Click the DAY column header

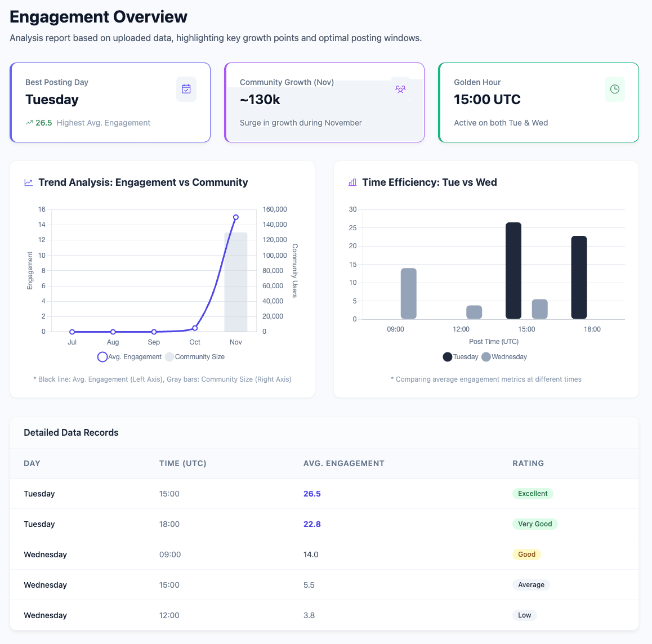pyautogui.click(x=32, y=463)
